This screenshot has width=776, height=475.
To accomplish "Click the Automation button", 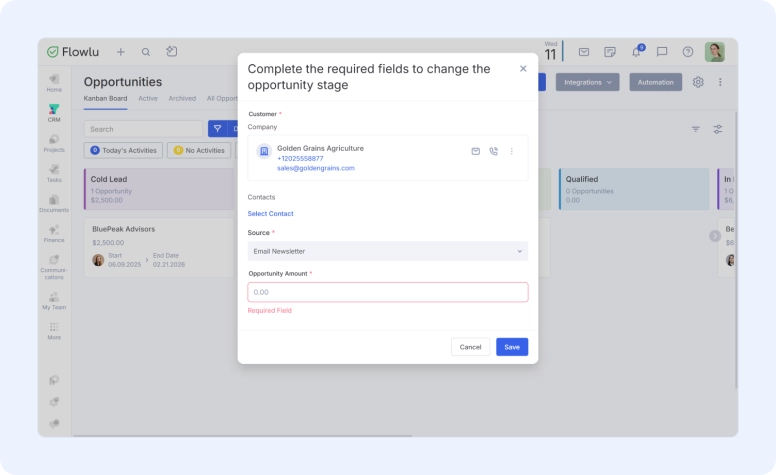I will tap(656, 82).
